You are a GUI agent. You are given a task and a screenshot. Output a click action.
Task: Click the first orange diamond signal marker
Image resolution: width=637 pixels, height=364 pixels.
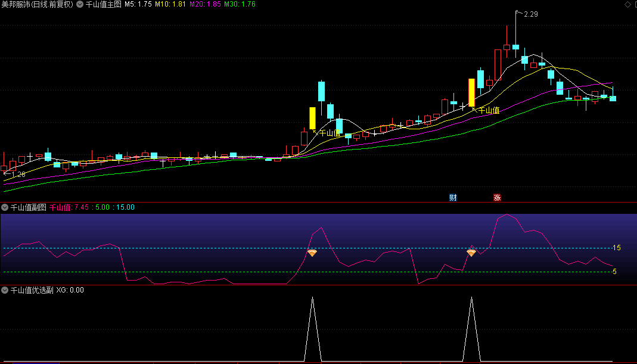click(312, 253)
